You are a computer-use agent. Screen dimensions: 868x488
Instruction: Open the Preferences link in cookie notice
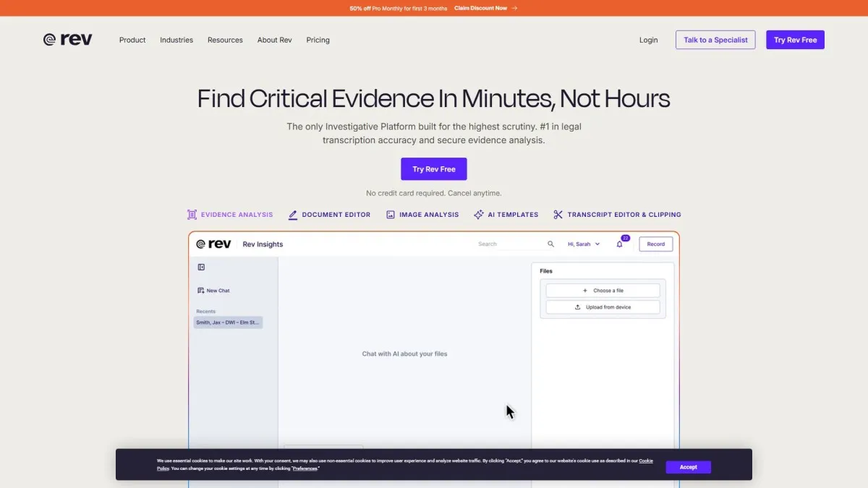point(305,468)
